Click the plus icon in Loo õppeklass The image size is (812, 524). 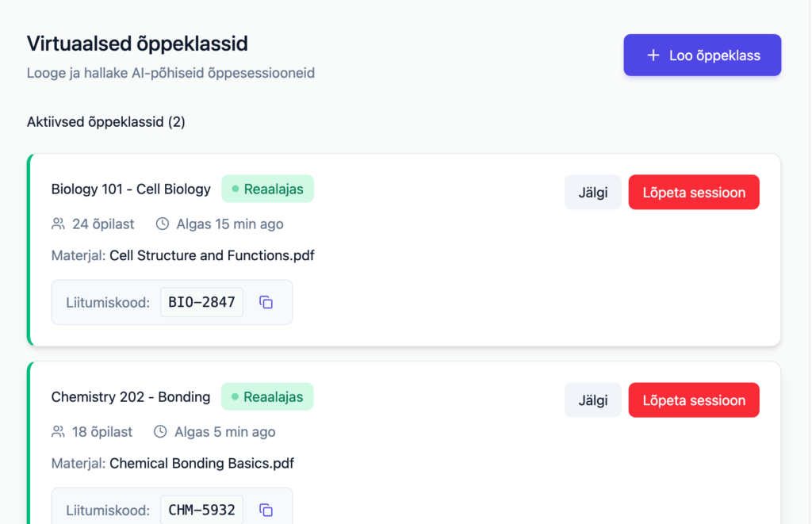coord(653,55)
